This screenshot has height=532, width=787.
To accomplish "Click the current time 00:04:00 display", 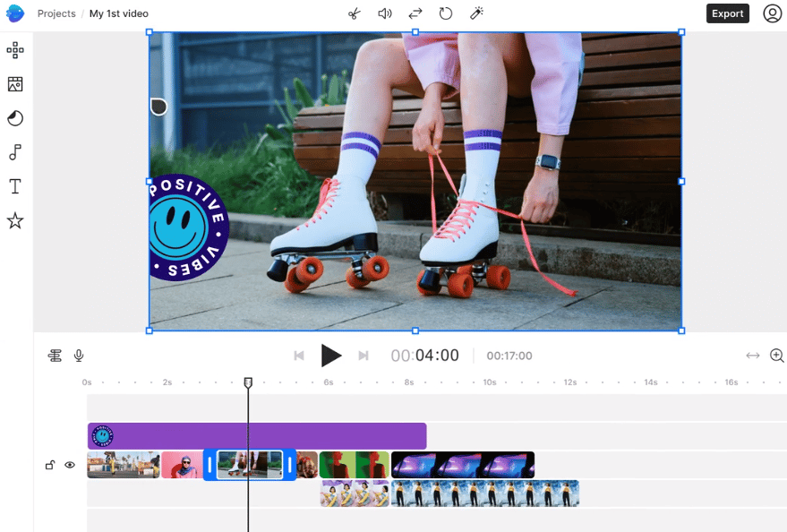I will tap(424, 356).
